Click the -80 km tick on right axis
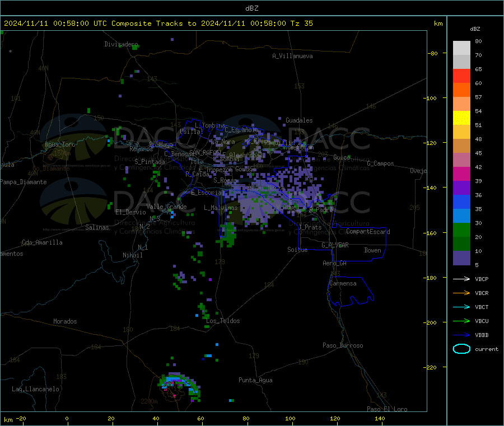 pyautogui.click(x=433, y=53)
